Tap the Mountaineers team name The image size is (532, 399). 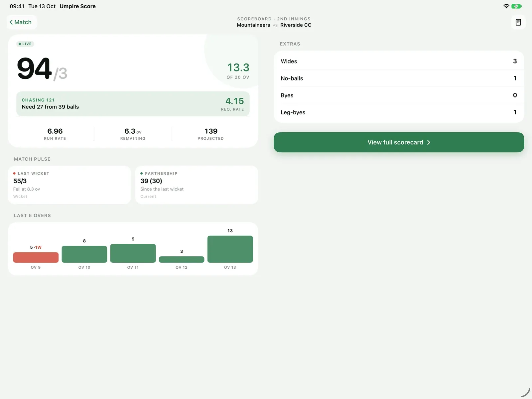click(x=253, y=25)
